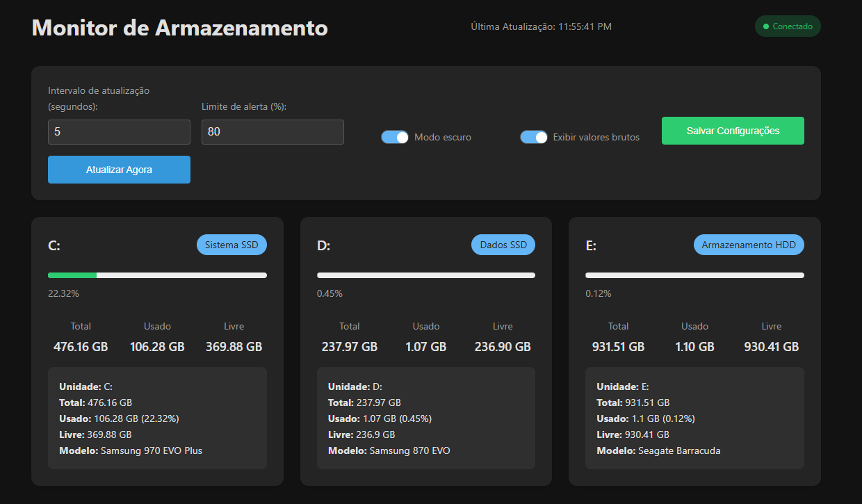Image resolution: width=862 pixels, height=504 pixels.
Task: Select the refresh interval input field
Action: coord(119,131)
